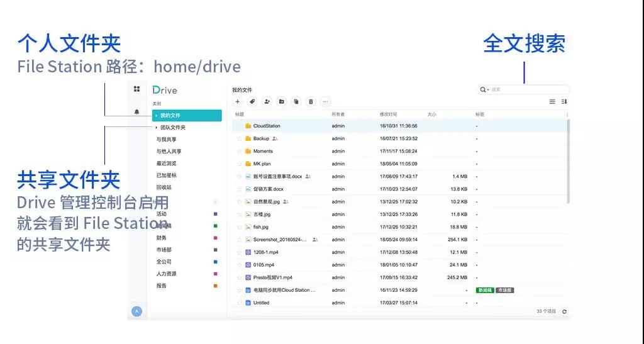Click the trash delete toolbar icon
Image resolution: width=644 pixels, height=344 pixels.
(311, 101)
